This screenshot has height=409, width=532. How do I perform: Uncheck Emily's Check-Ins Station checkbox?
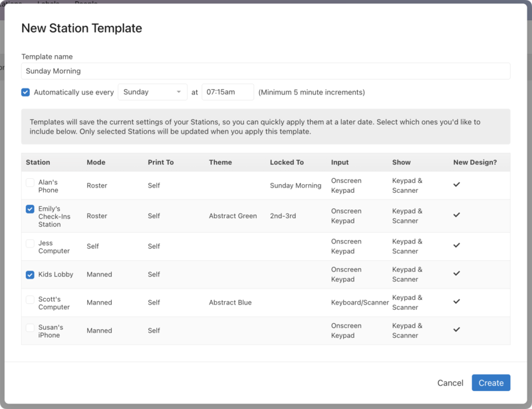[30, 209]
